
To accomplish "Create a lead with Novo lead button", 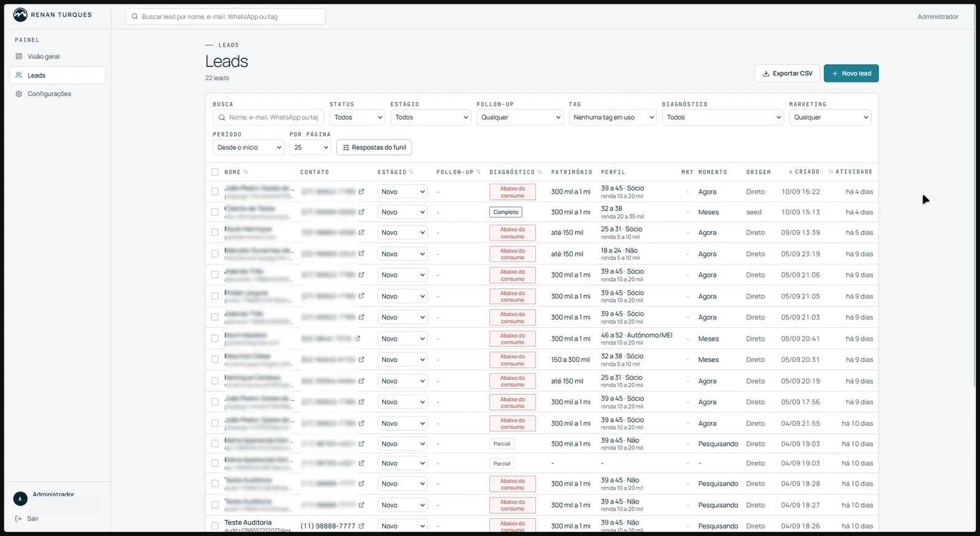I will tap(851, 74).
